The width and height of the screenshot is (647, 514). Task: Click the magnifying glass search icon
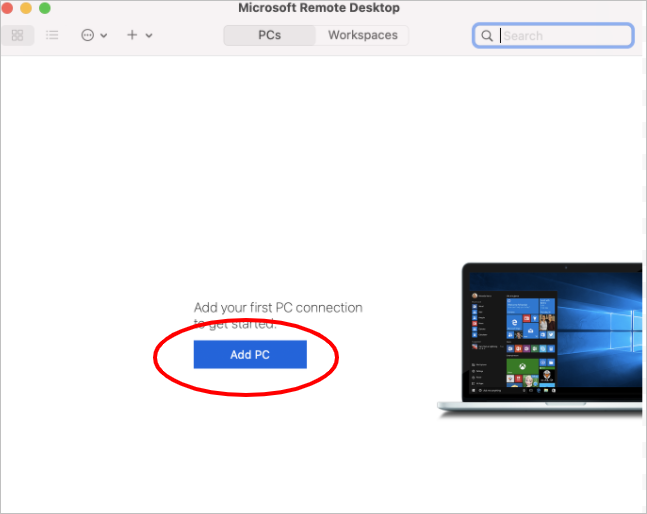(487, 36)
